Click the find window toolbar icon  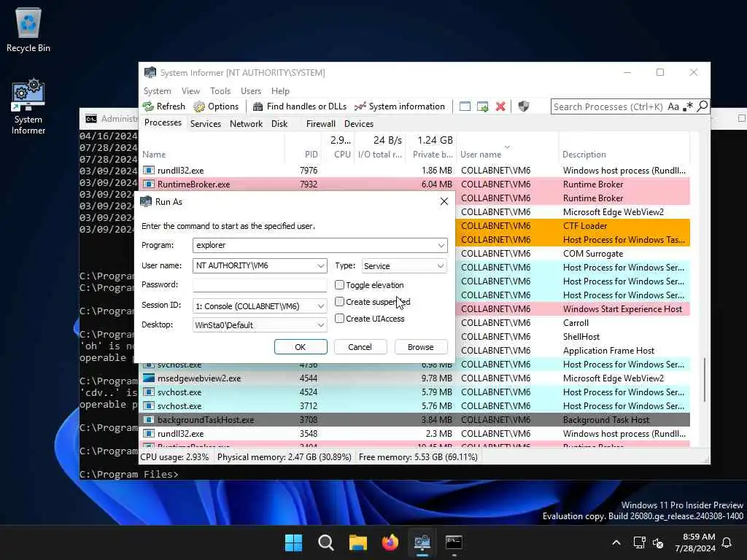pos(465,106)
